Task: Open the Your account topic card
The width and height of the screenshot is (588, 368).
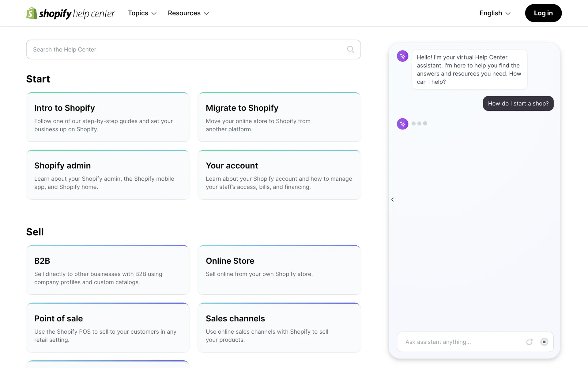Action: tap(279, 175)
